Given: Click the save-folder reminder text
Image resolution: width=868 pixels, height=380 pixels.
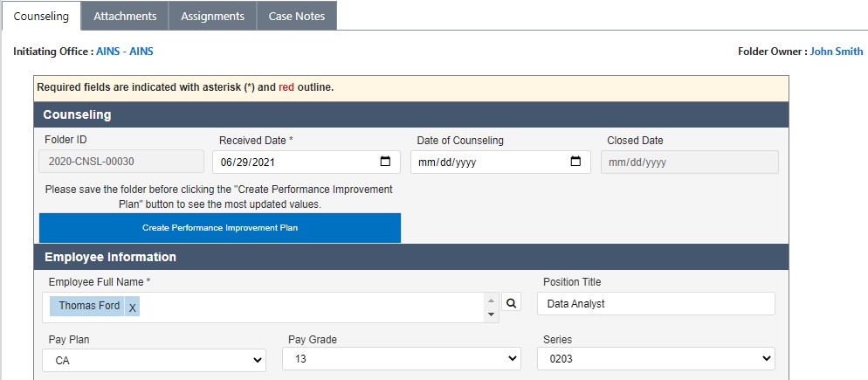Looking at the screenshot, I should click(x=218, y=197).
